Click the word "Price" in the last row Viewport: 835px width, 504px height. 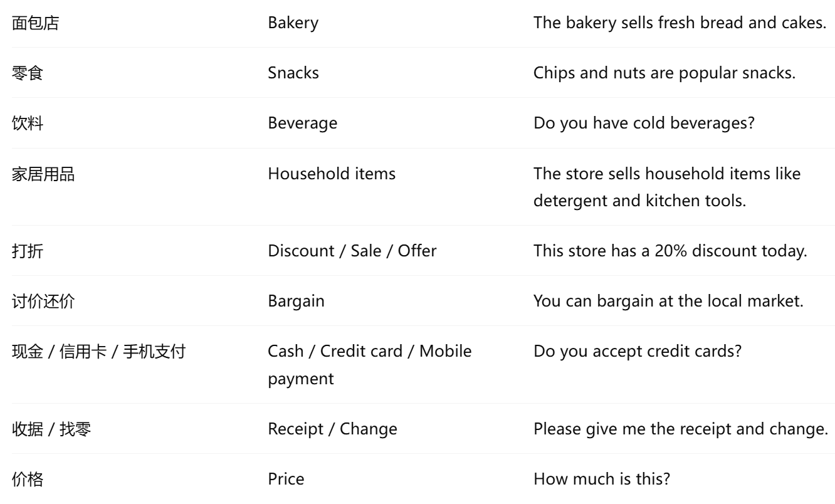point(286,480)
